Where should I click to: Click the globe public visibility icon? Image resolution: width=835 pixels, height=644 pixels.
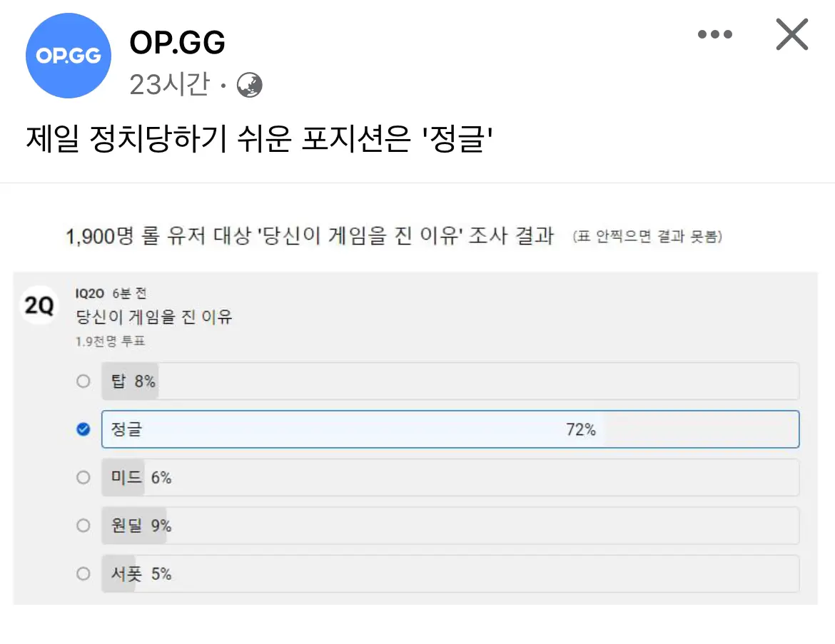pos(249,85)
